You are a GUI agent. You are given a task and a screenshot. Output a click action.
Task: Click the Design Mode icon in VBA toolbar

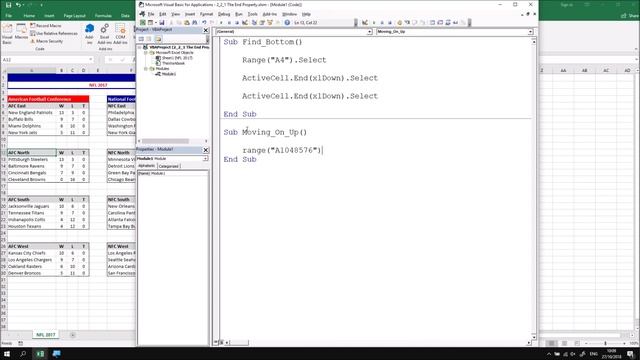pos(245,22)
